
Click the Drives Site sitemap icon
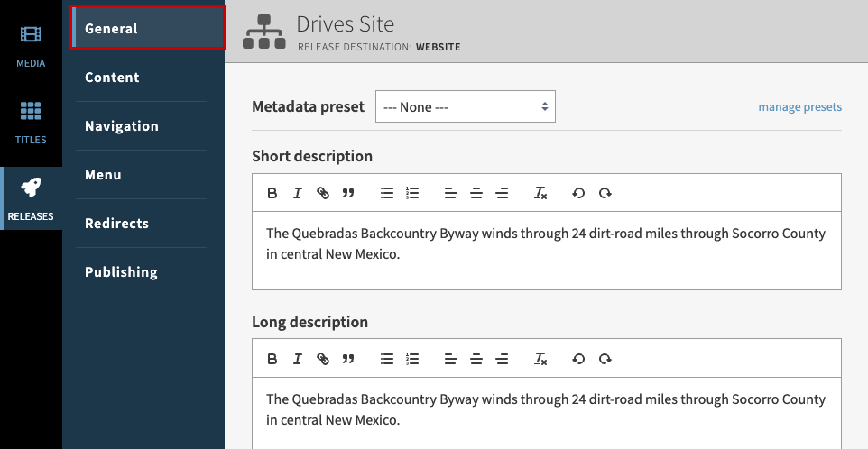264,32
